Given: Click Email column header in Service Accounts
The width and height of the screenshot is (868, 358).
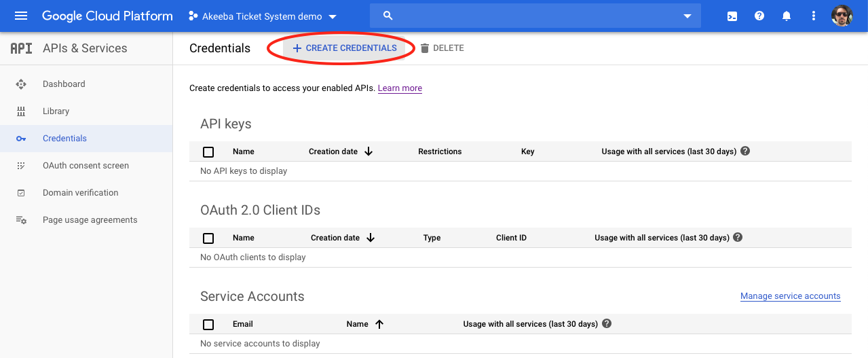Looking at the screenshot, I should [x=243, y=324].
